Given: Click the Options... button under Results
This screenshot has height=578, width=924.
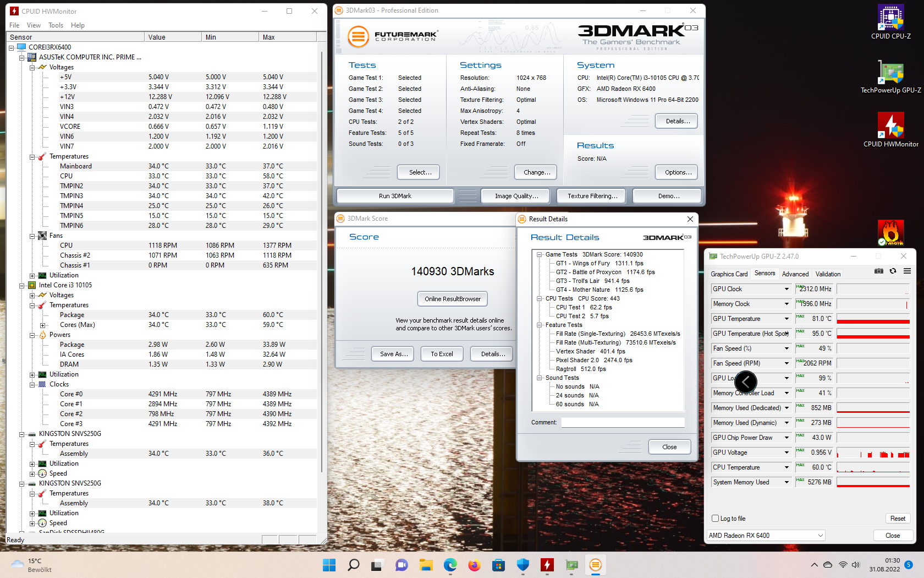Looking at the screenshot, I should coord(676,172).
